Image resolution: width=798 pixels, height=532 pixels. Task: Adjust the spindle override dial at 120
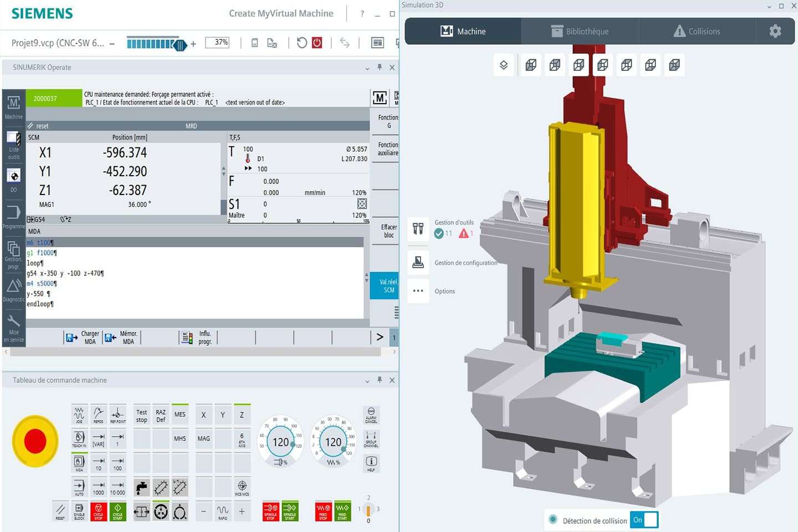tap(280, 442)
